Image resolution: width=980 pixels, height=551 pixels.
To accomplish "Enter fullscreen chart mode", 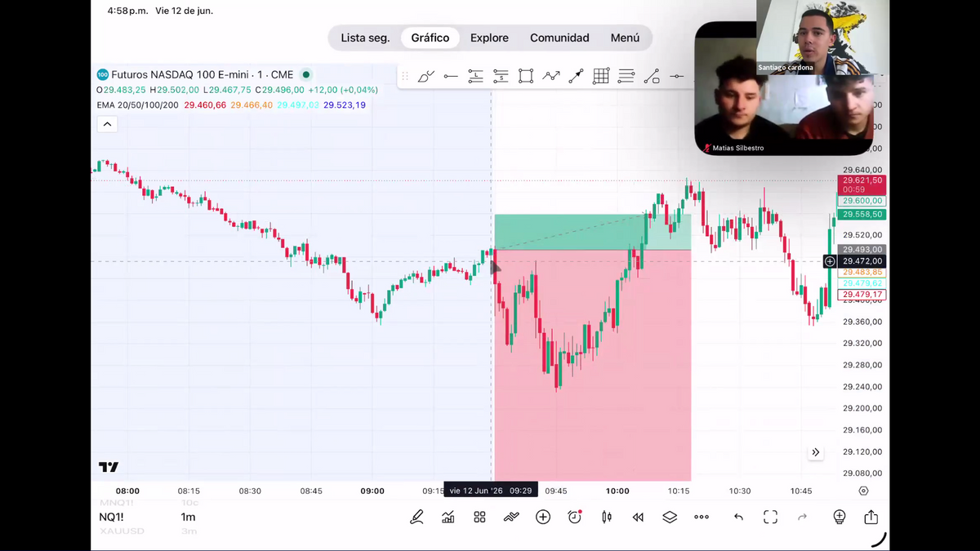I will click(x=770, y=517).
